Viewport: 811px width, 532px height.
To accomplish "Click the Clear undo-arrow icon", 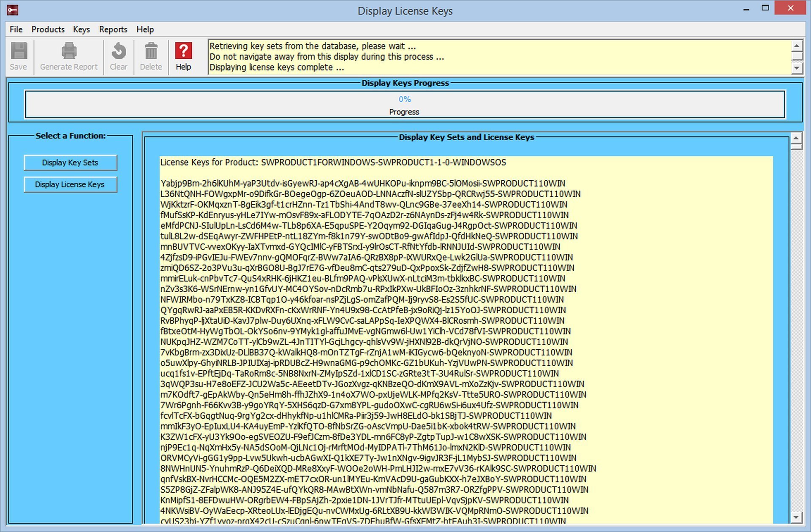I will point(119,52).
